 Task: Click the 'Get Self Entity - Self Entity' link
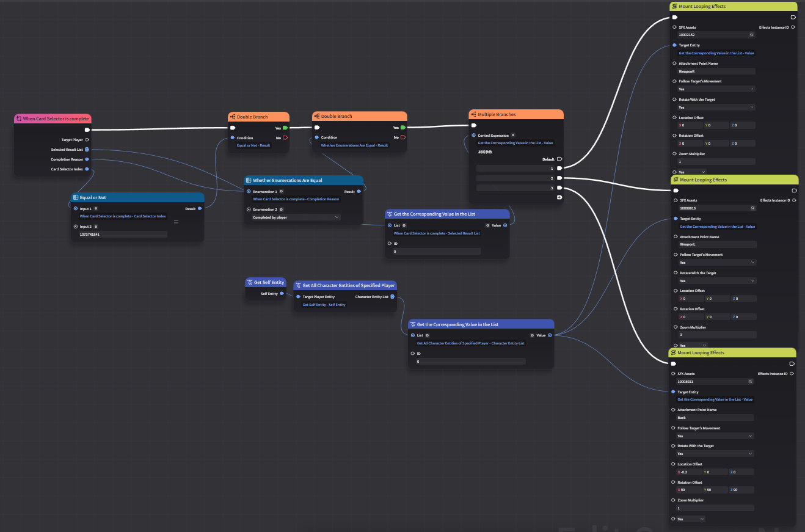(x=324, y=305)
